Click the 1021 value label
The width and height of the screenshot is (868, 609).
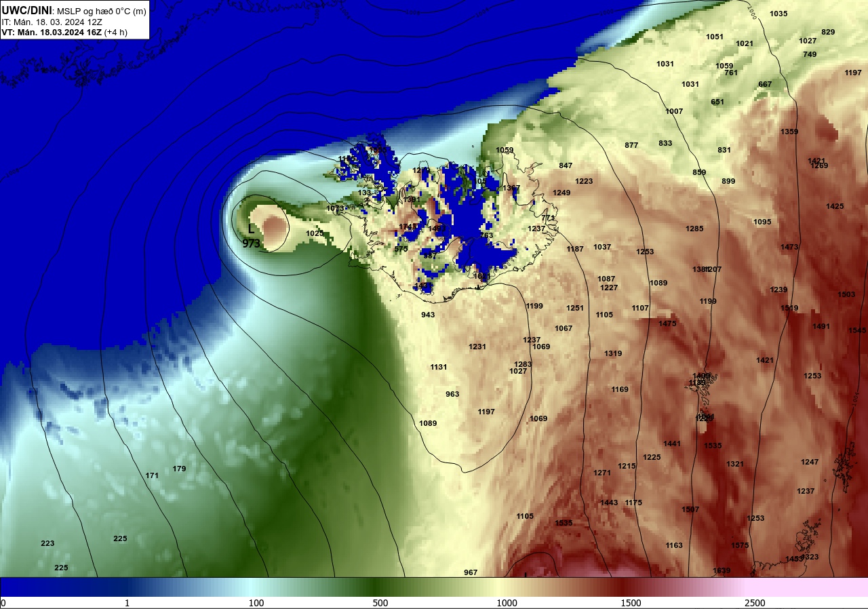point(745,43)
